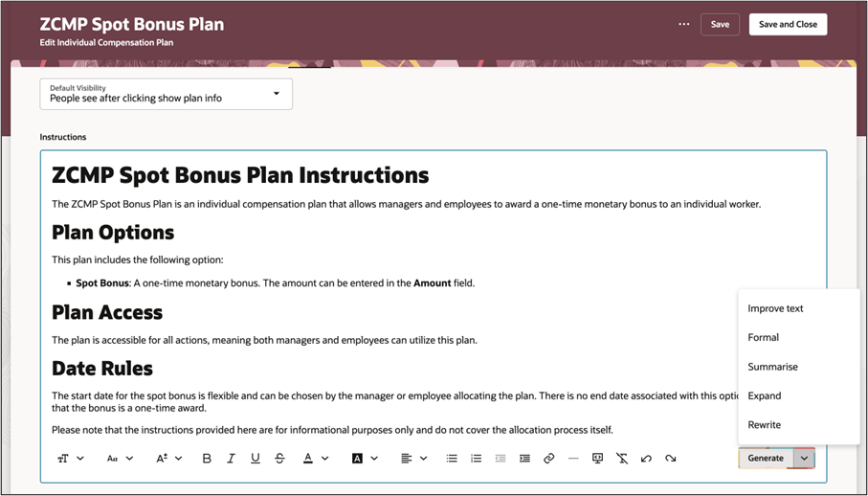The width and height of the screenshot is (868, 496).
Task: Select Improve text menu option
Action: pos(775,308)
